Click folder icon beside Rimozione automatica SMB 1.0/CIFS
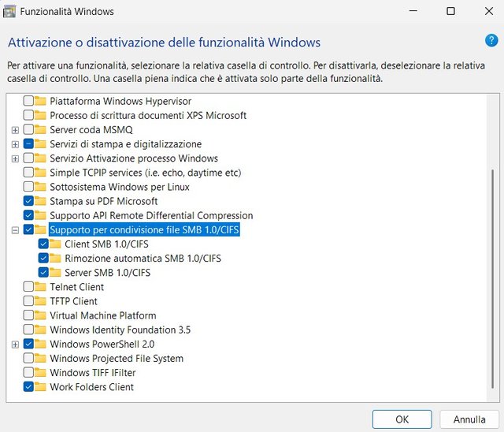The width and height of the screenshot is (504, 432). pyautogui.click(x=55, y=259)
